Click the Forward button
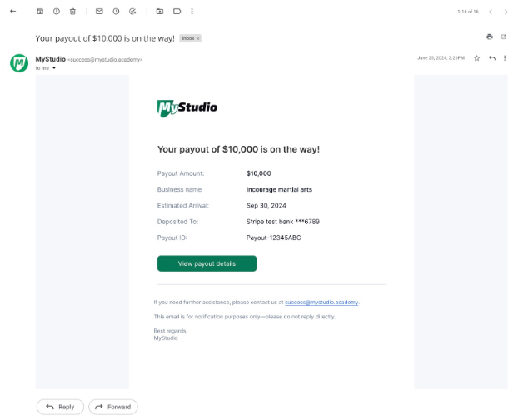 113,407
